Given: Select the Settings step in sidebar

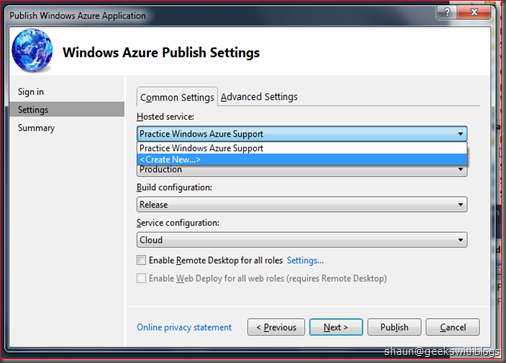Looking at the screenshot, I should pyautogui.click(x=67, y=109).
